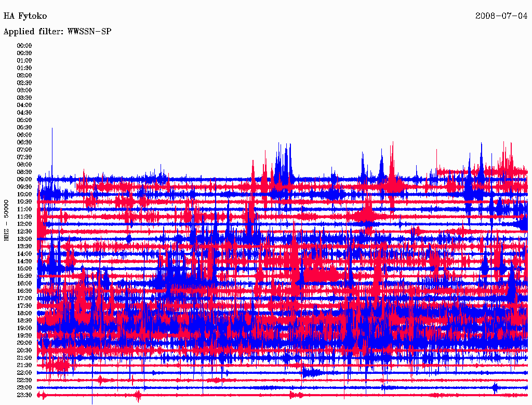
Task: Select the 12:00 time label
Action: (x=24, y=224)
